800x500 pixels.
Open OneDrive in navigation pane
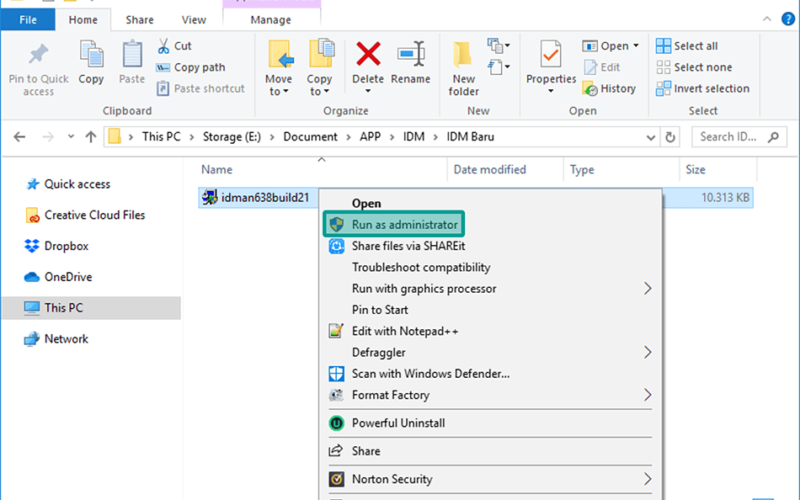(x=68, y=277)
